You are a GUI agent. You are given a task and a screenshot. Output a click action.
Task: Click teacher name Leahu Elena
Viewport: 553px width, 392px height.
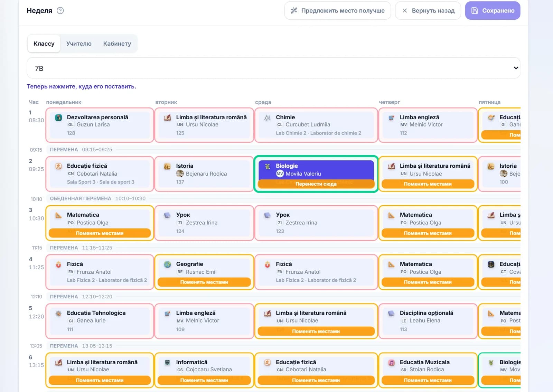pos(425,320)
